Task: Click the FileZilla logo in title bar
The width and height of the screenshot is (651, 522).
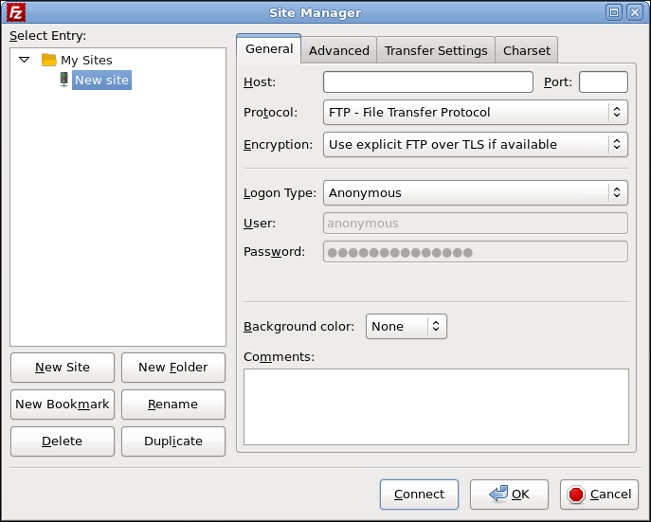Action: (x=16, y=13)
